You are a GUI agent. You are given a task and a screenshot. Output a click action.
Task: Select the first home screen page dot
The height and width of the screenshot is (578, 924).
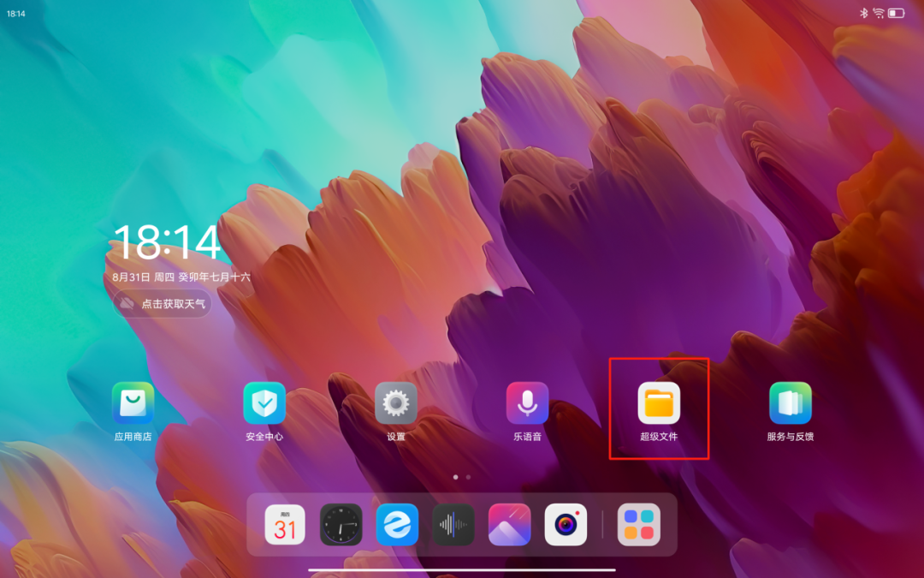tap(455, 477)
